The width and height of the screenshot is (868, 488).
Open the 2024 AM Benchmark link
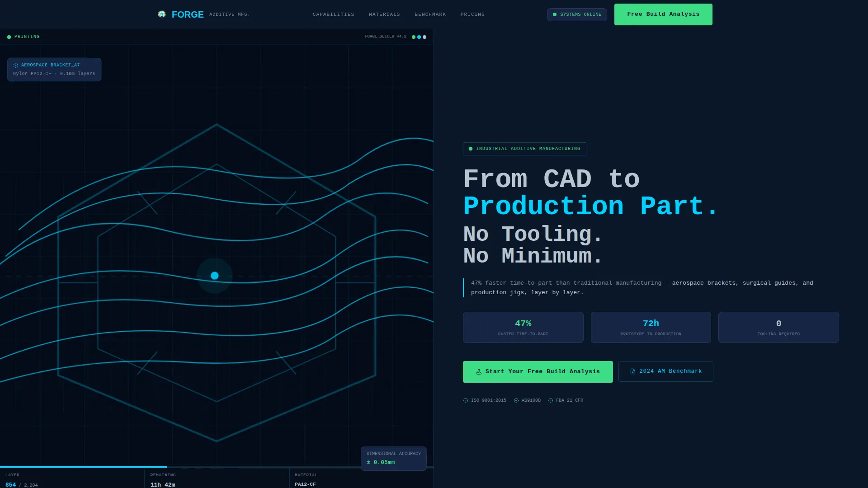(666, 371)
